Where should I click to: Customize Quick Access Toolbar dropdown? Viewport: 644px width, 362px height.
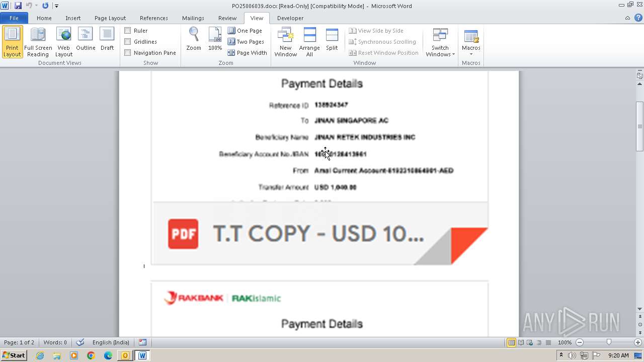(56, 6)
